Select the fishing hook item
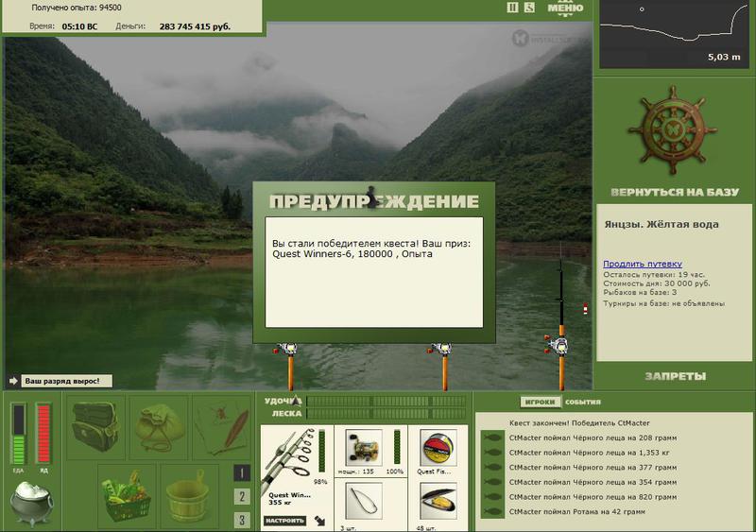Screen dimensions: 756x532 tap(364, 503)
